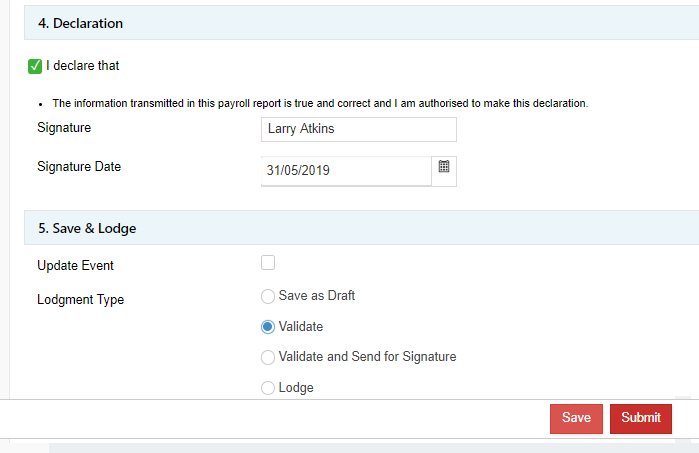Click the declaration statement bullet text
The width and height of the screenshot is (699, 453).
(x=320, y=103)
